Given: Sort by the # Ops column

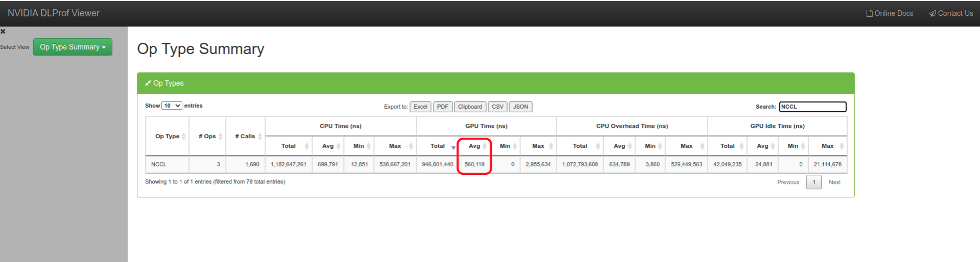Looking at the screenshot, I should coord(207,136).
